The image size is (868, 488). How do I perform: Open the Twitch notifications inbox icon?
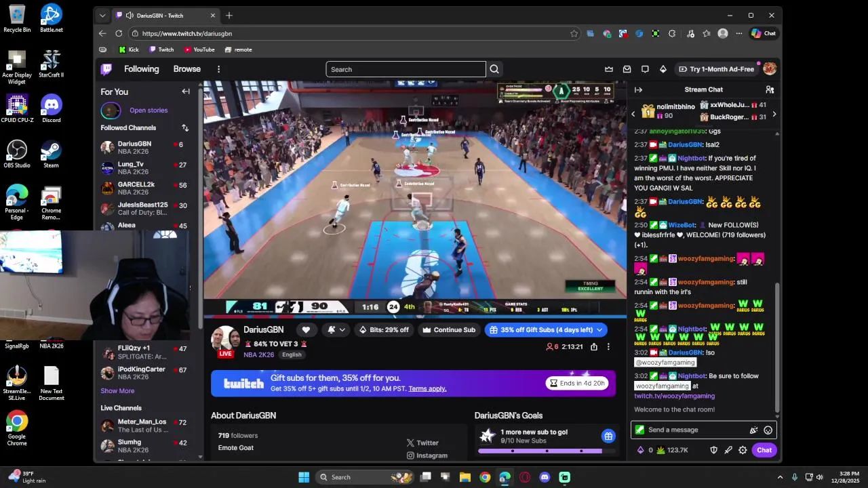pyautogui.click(x=627, y=69)
